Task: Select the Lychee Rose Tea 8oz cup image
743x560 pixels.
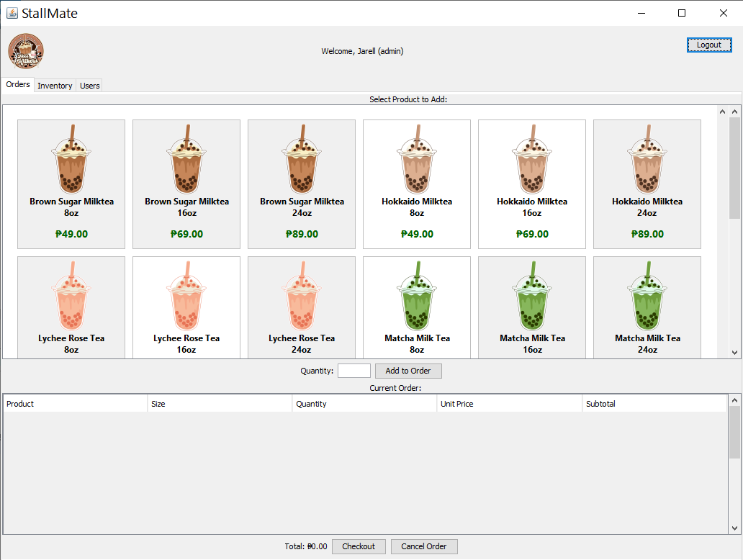Action: pyautogui.click(x=71, y=296)
